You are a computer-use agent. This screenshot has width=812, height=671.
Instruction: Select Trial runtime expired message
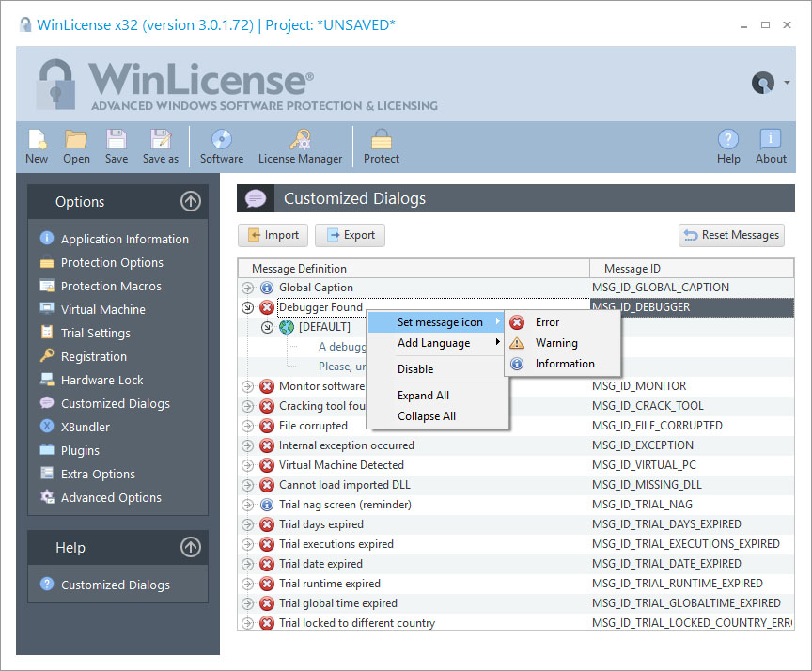click(x=329, y=584)
